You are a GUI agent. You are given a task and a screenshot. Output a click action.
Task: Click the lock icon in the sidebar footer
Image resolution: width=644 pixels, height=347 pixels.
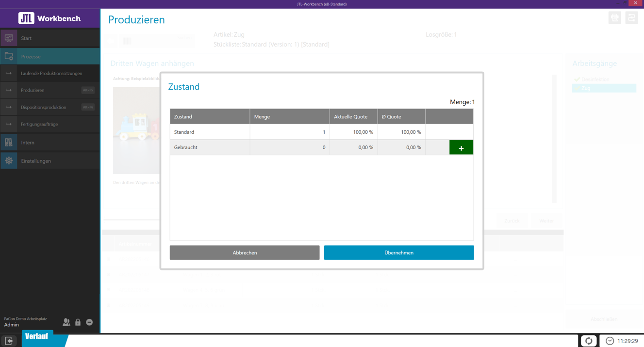(78, 322)
